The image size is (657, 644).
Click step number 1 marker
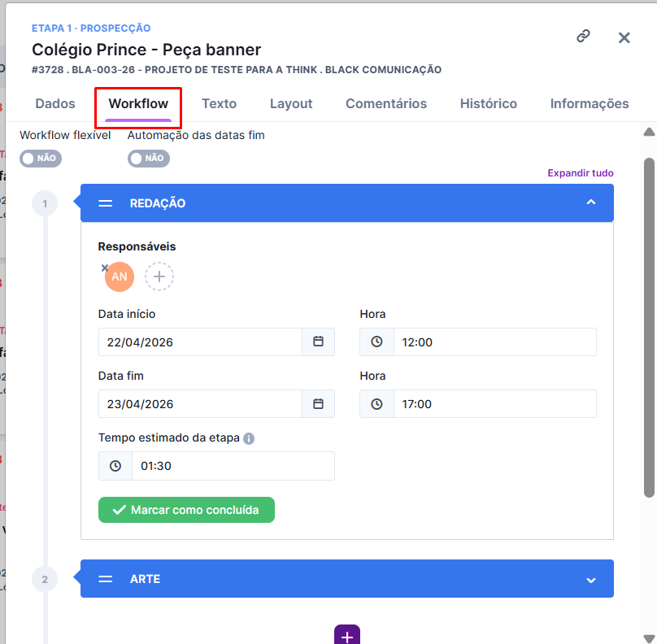tap(45, 203)
